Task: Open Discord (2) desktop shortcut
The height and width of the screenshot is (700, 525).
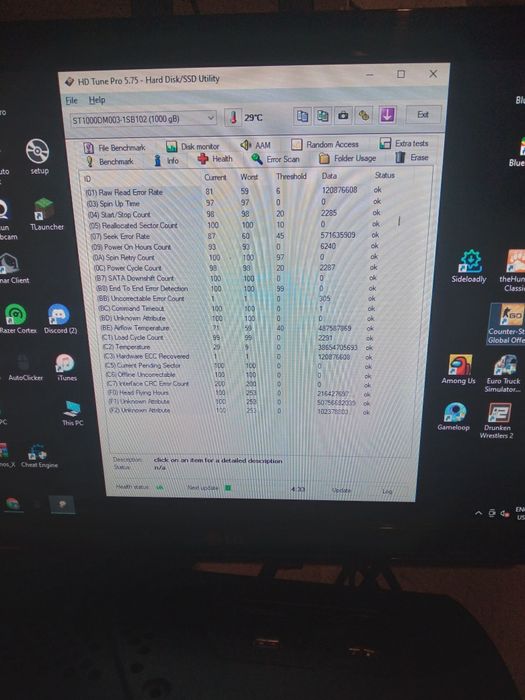Action: 60,319
